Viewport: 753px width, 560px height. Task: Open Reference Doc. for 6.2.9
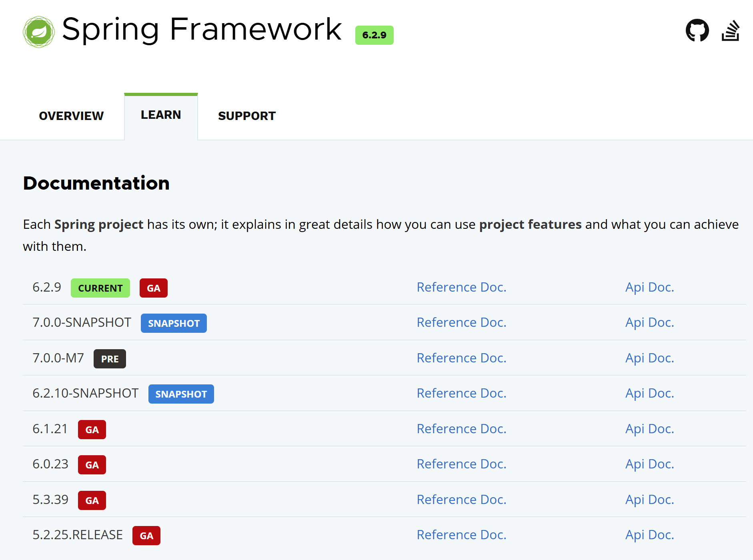[462, 287]
